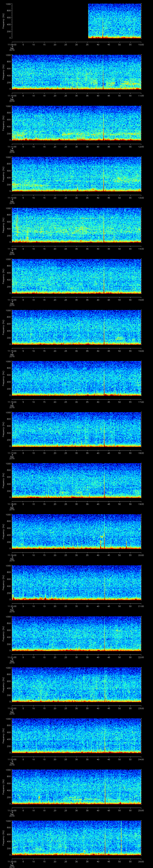Select the '11:15:00' axis start label
153x868 pixels.
[12, 351]
